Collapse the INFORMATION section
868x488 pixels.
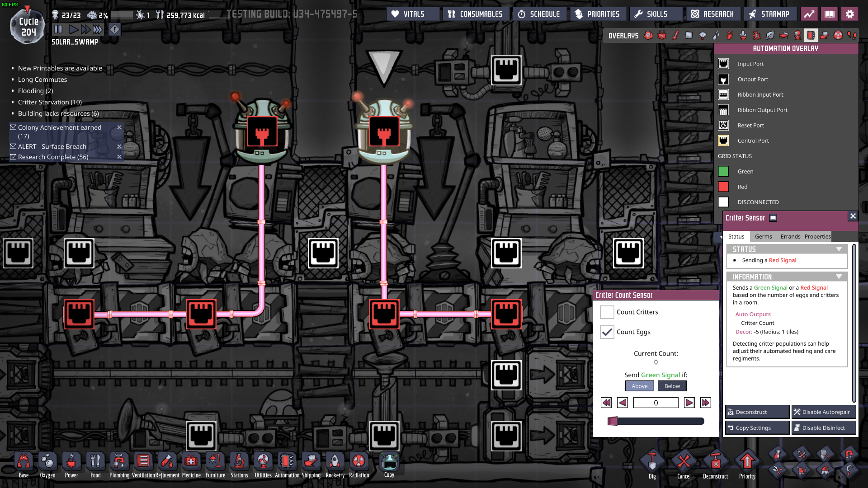[839, 277]
